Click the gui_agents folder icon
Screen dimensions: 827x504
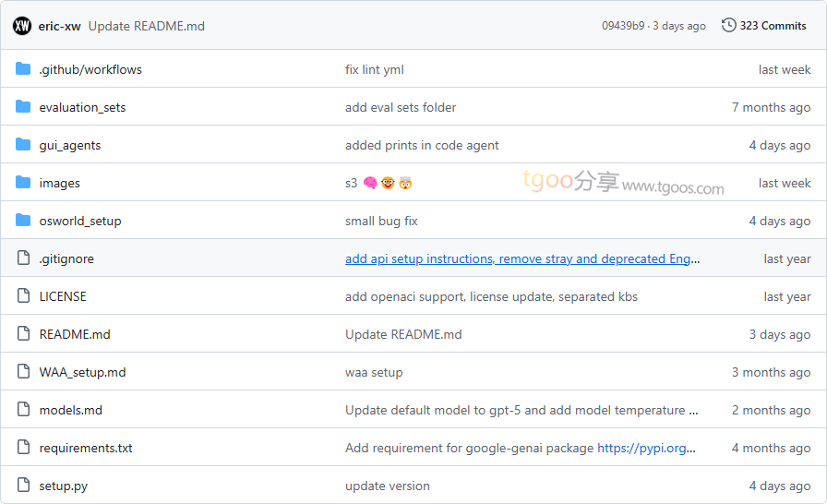23,145
